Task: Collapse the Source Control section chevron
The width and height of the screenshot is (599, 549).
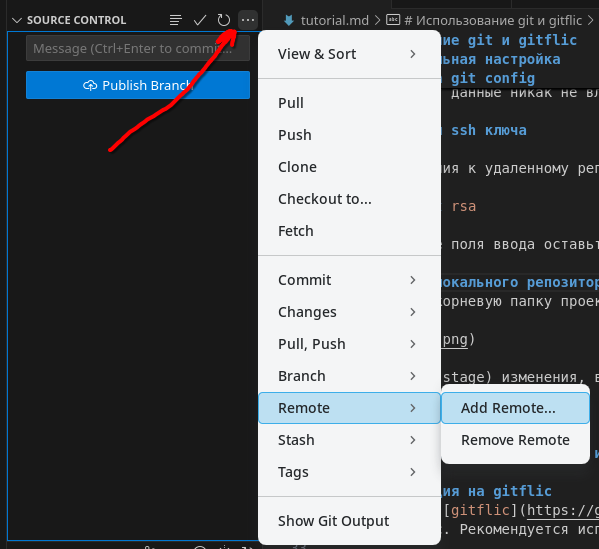Action: click(17, 20)
